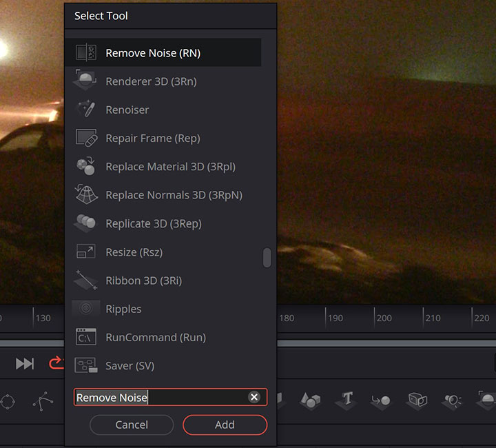Click the polygon spline toolbar icon

click(43, 401)
